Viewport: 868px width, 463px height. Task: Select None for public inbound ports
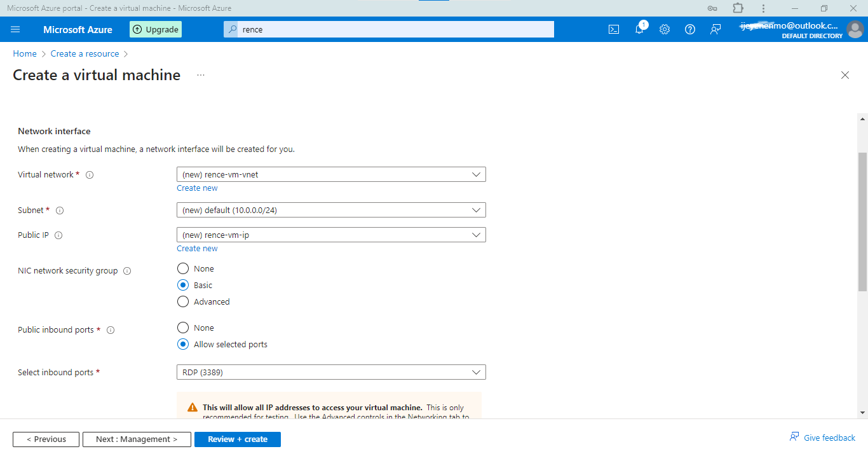click(x=183, y=328)
